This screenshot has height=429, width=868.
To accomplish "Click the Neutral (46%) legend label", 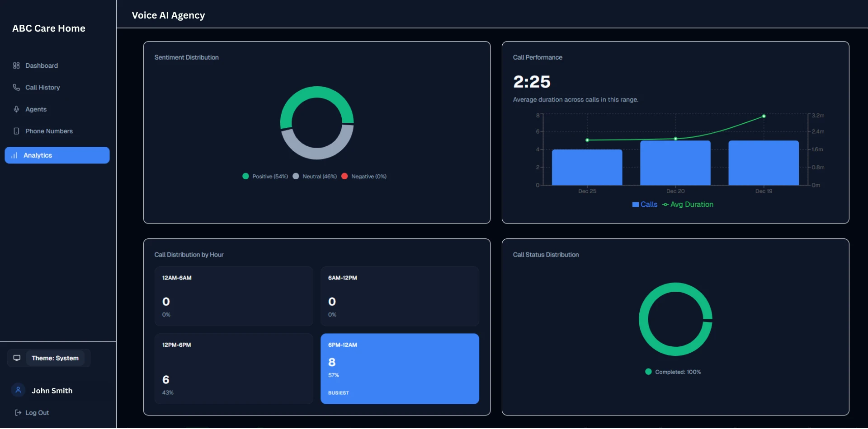I will tap(320, 177).
